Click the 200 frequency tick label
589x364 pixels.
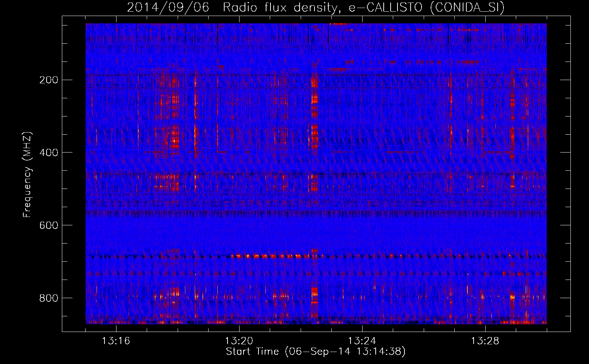(x=48, y=80)
